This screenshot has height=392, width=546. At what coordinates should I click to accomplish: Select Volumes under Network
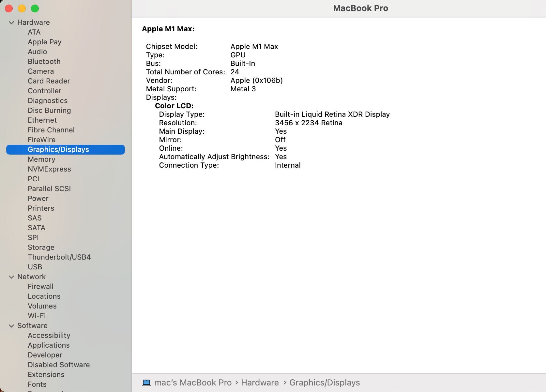(42, 306)
